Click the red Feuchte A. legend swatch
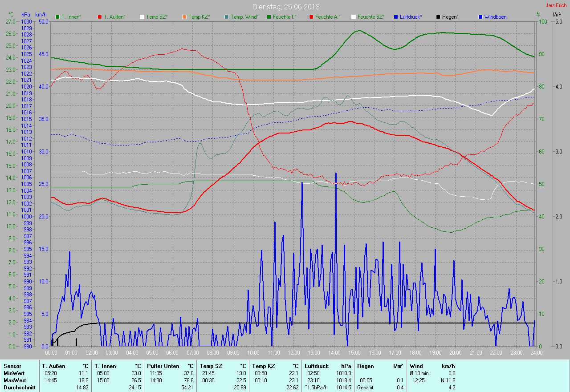This screenshot has width=570, height=392. point(311,17)
